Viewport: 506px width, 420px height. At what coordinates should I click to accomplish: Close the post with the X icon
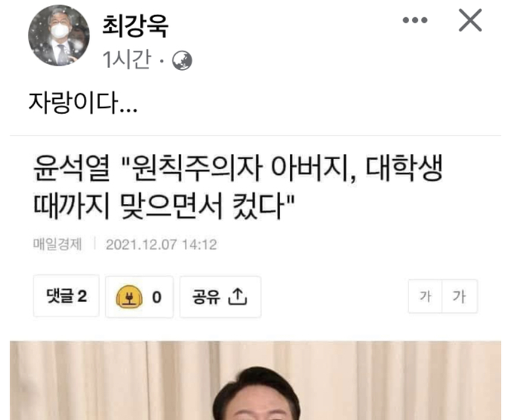(470, 20)
